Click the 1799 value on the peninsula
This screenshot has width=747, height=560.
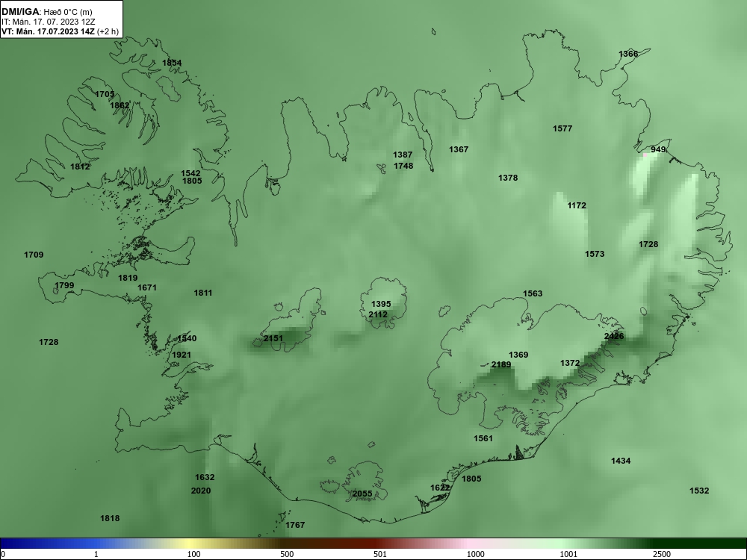[x=64, y=286]
